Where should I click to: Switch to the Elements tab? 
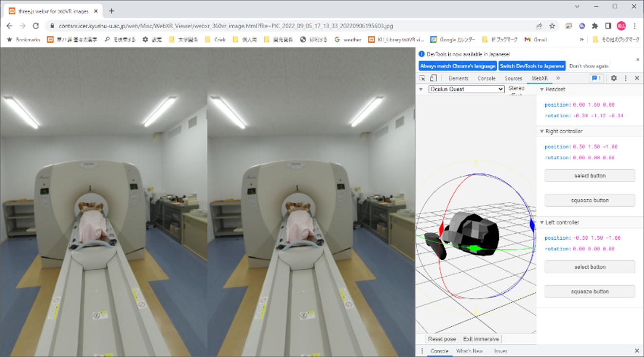(x=458, y=78)
